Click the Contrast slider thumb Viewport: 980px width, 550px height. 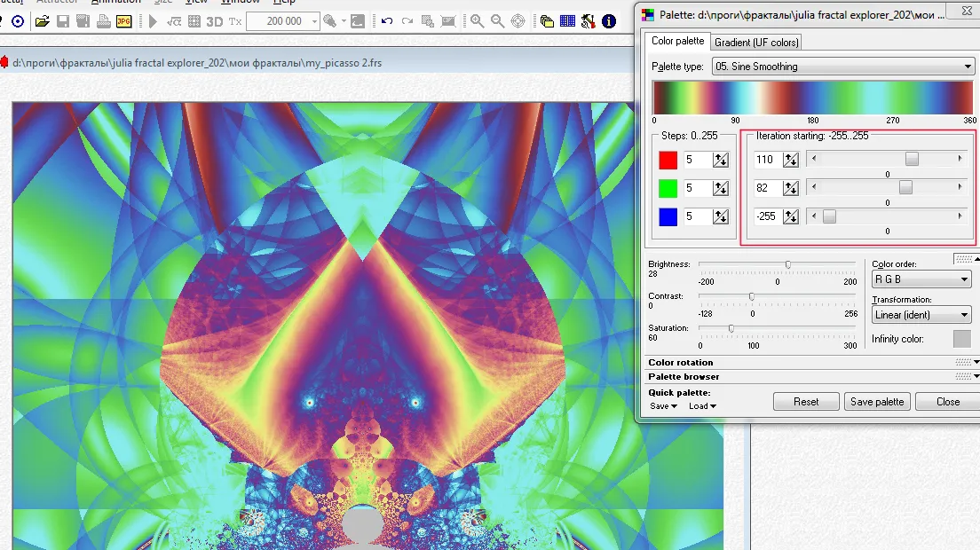[752, 296]
